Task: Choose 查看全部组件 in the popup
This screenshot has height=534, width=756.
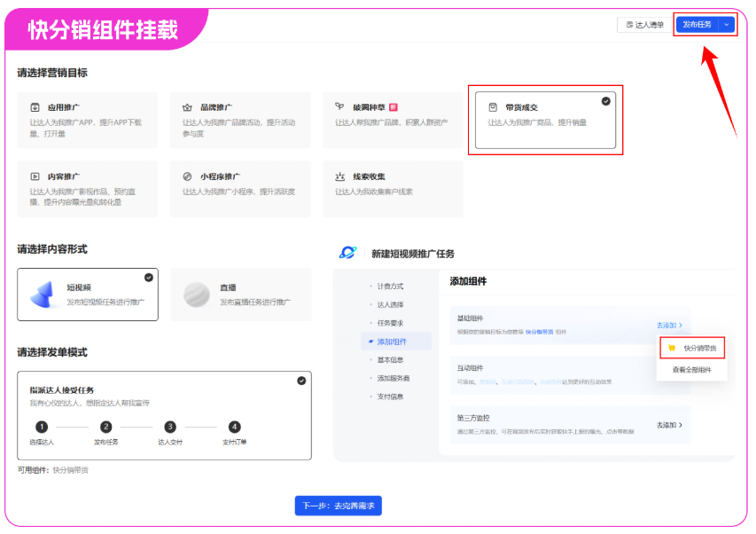Action: coord(692,370)
